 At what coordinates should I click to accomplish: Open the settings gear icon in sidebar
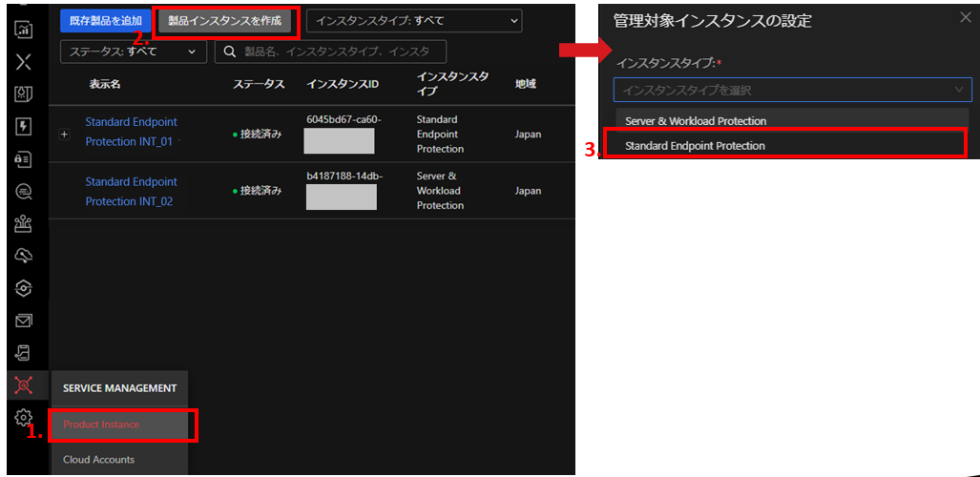point(24,417)
